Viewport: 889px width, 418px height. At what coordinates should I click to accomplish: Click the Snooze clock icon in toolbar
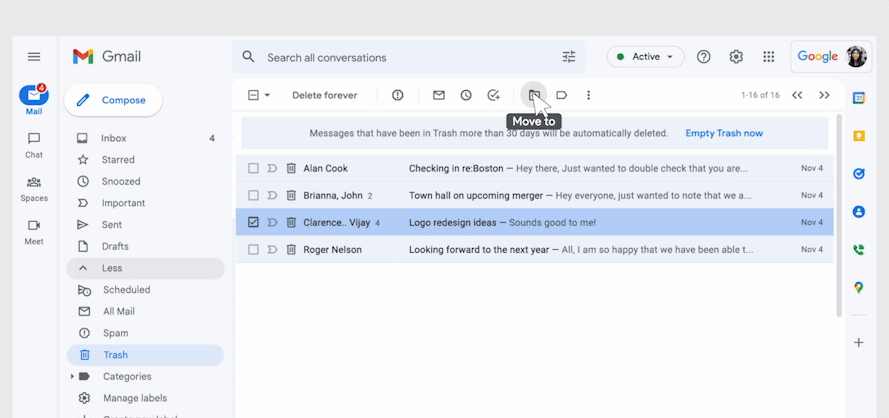[x=466, y=95]
